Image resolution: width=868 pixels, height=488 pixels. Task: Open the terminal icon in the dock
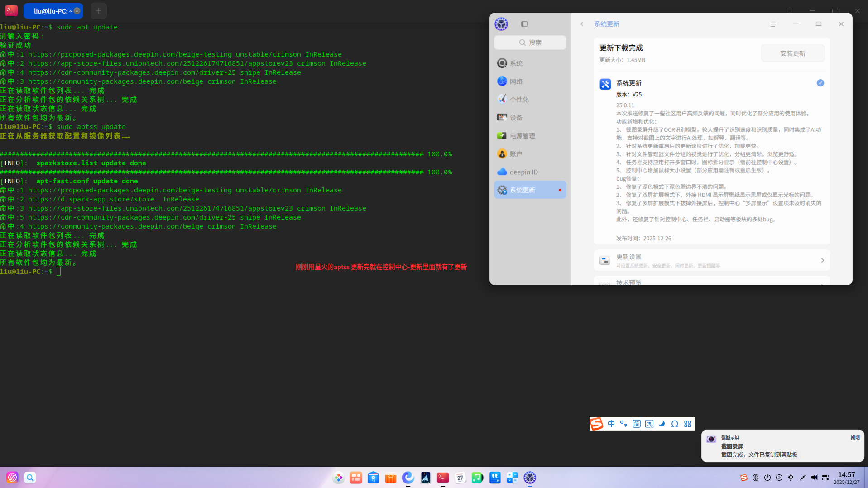pyautogui.click(x=442, y=477)
